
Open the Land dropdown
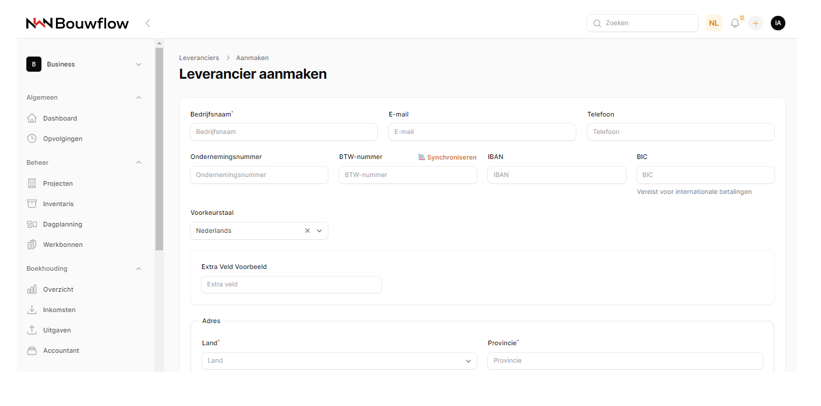click(338, 361)
